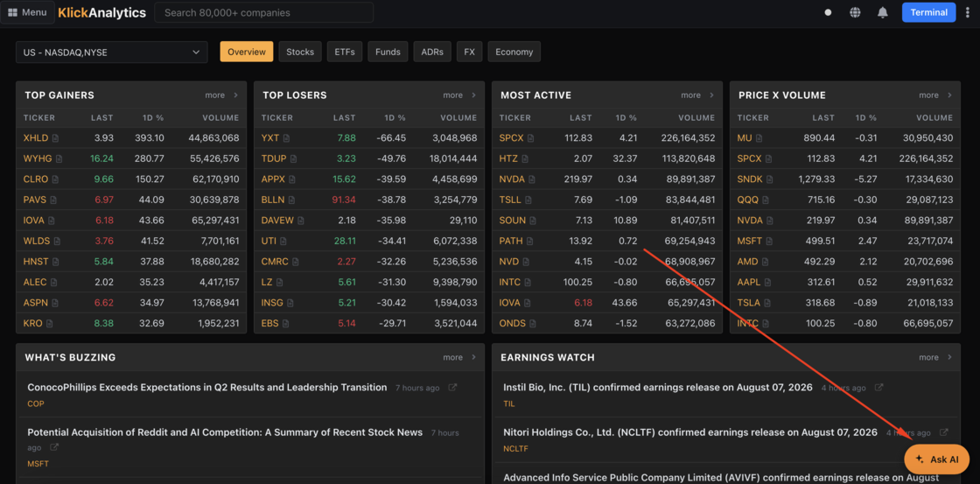Expand Top Losers via its chevron arrow
The image size is (980, 484).
pyautogui.click(x=473, y=95)
